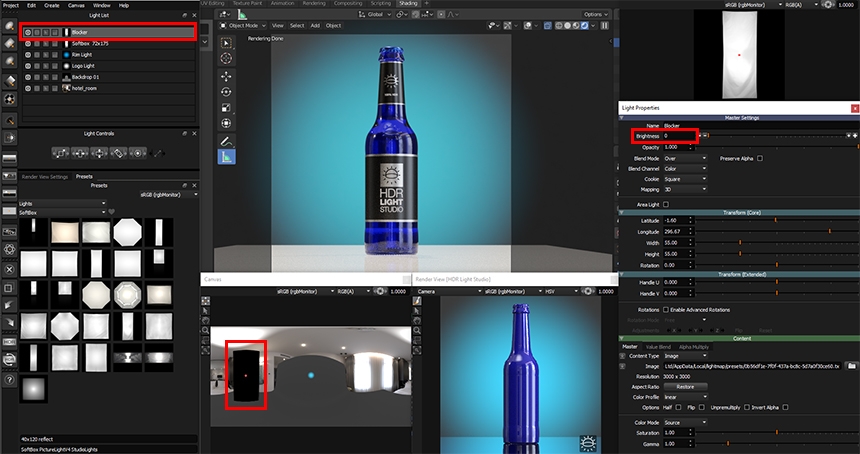Select the octagon softbox preset in first row

pyautogui.click(x=128, y=232)
